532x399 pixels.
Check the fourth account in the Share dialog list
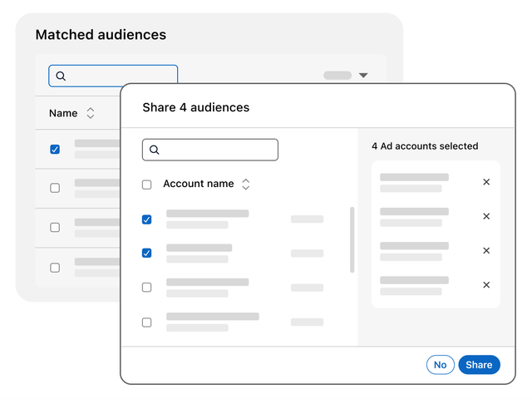146,323
